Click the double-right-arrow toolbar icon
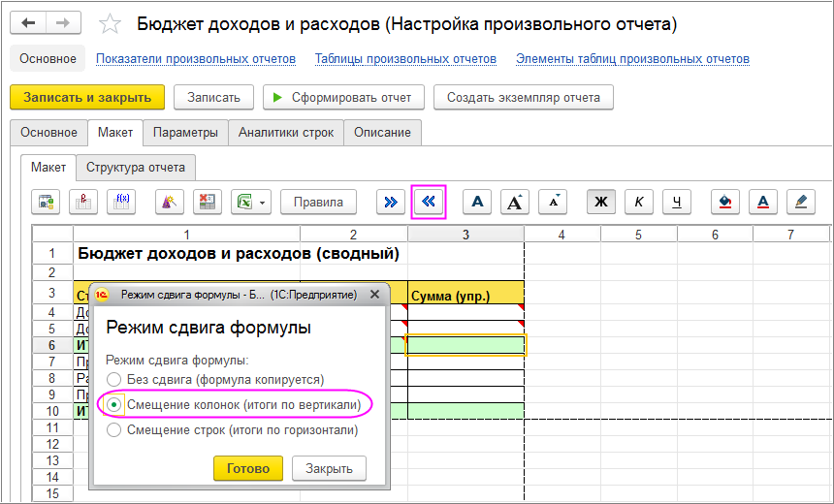 [390, 202]
